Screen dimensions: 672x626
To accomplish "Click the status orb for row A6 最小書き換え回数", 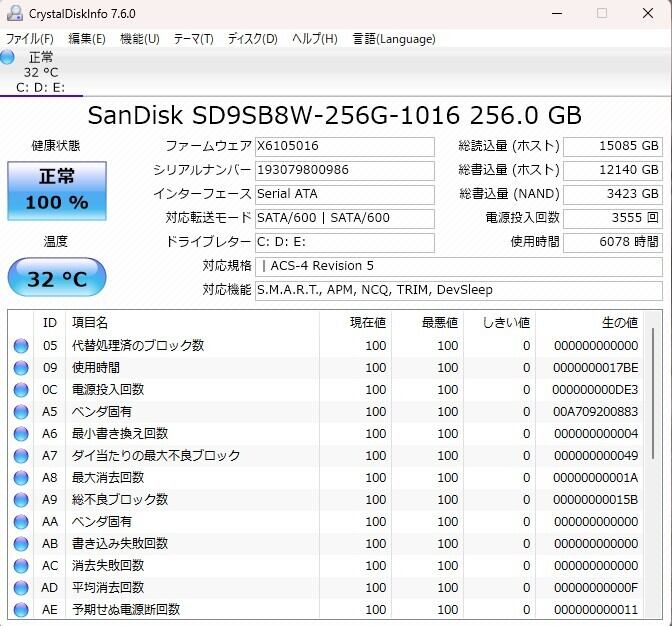I will 21,434.
